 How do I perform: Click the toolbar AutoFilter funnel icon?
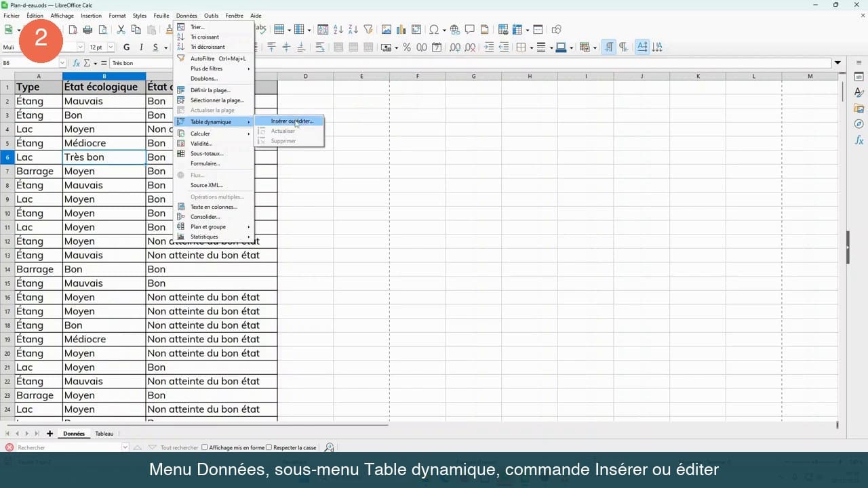368,30
